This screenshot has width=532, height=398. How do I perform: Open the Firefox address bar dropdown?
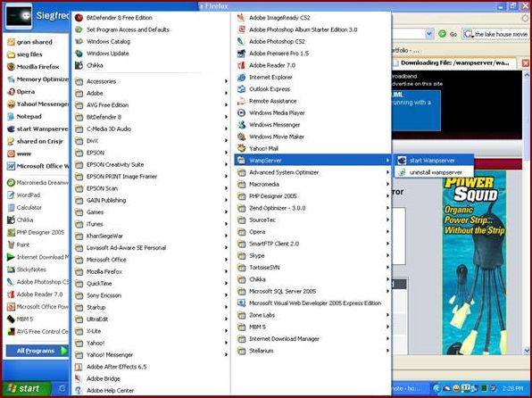point(429,34)
